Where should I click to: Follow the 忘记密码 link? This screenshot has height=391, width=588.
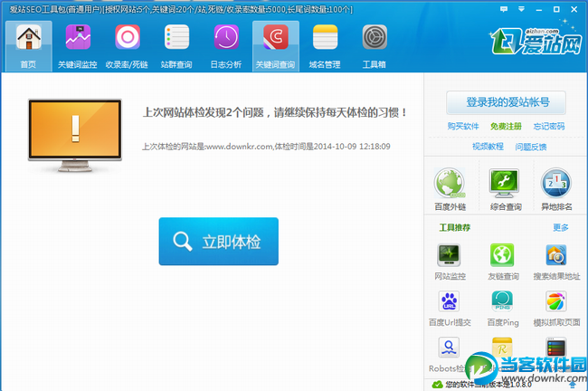pyautogui.click(x=549, y=127)
